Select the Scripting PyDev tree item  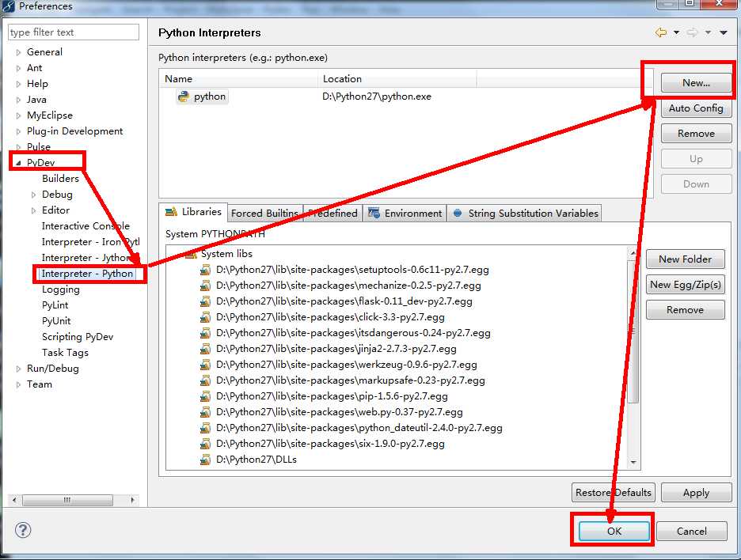[x=78, y=337]
